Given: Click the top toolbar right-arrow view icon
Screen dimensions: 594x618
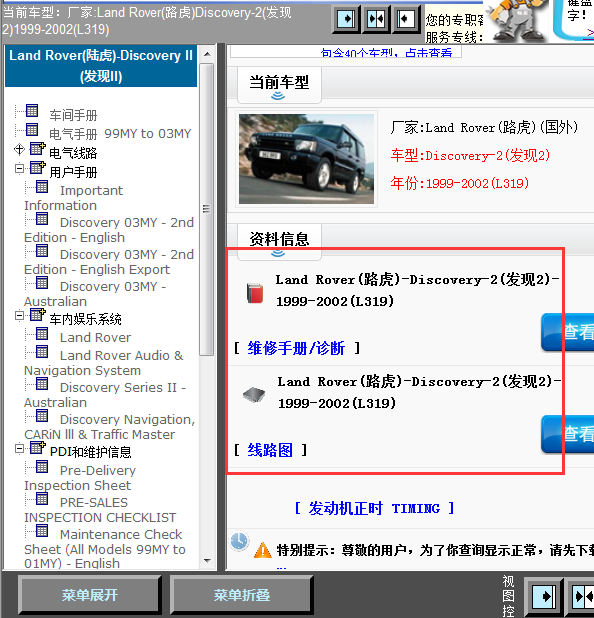Looking at the screenshot, I should [x=346, y=19].
